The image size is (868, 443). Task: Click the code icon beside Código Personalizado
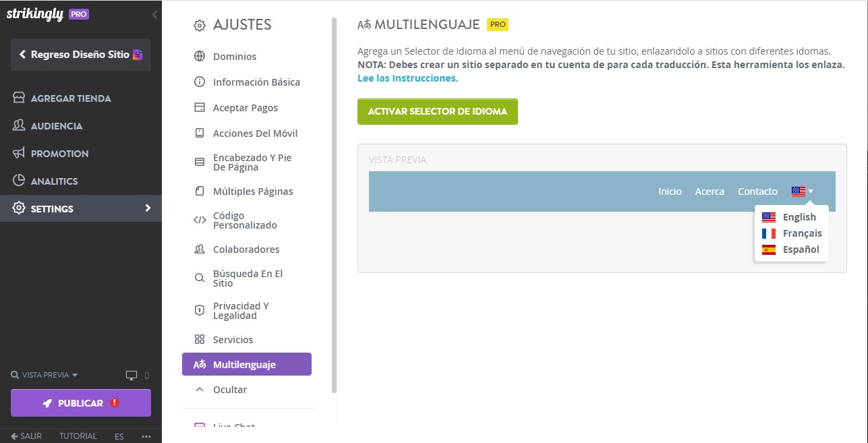pyautogui.click(x=200, y=220)
